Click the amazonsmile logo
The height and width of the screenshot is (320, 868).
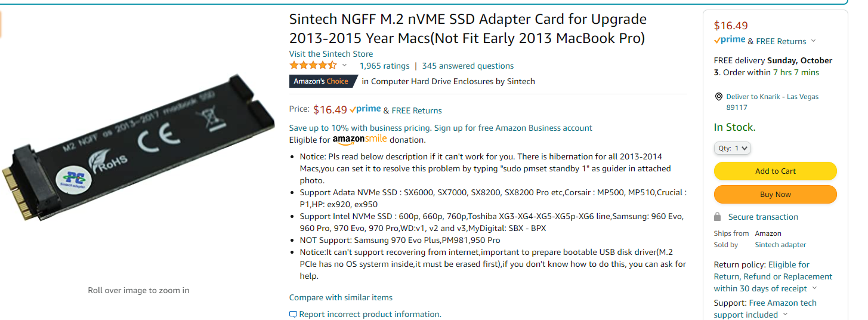(360, 140)
